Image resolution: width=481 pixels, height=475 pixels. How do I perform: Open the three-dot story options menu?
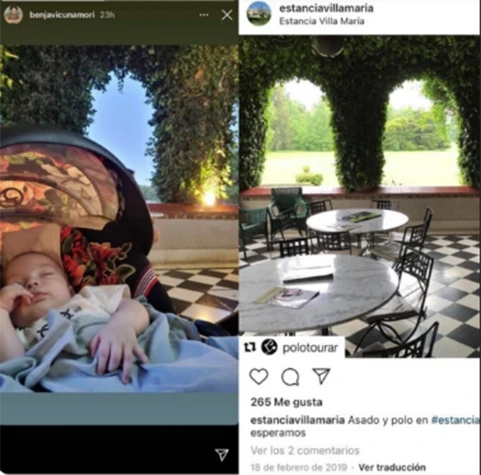click(x=204, y=15)
